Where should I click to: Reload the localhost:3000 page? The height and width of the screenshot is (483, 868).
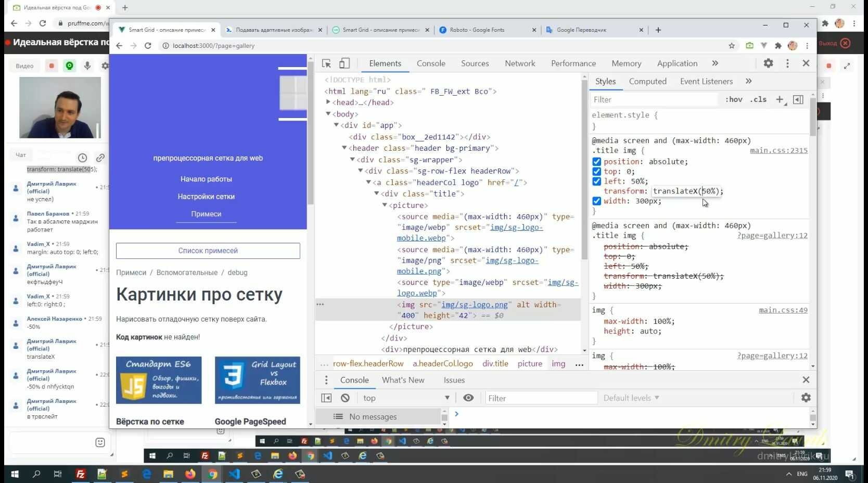pos(148,46)
